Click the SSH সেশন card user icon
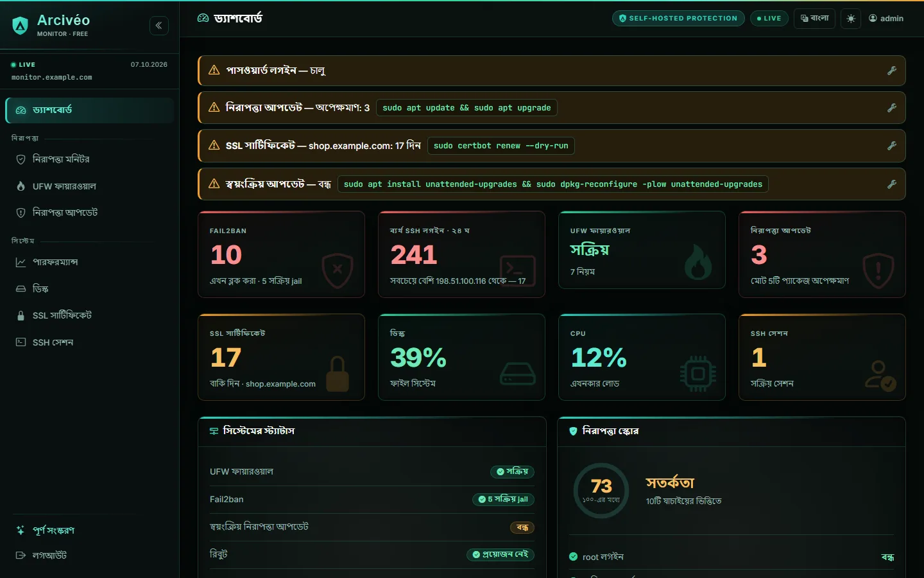This screenshot has height=578, width=924. [x=880, y=376]
